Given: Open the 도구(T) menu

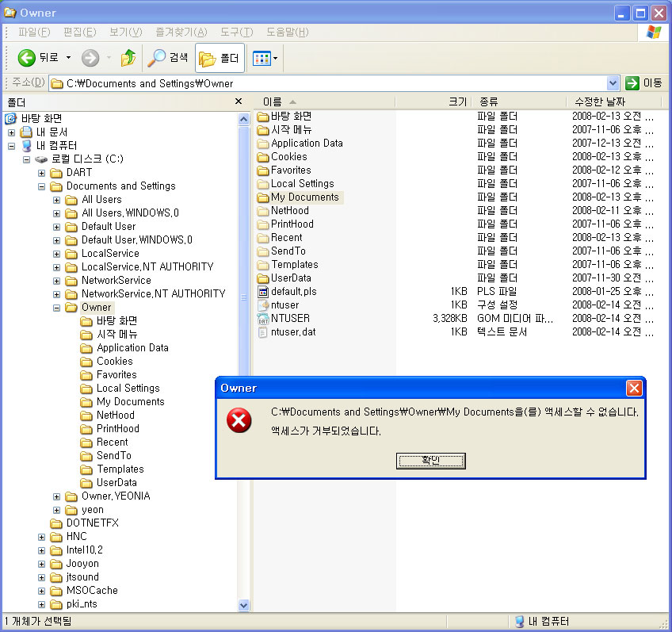Looking at the screenshot, I should (236, 33).
